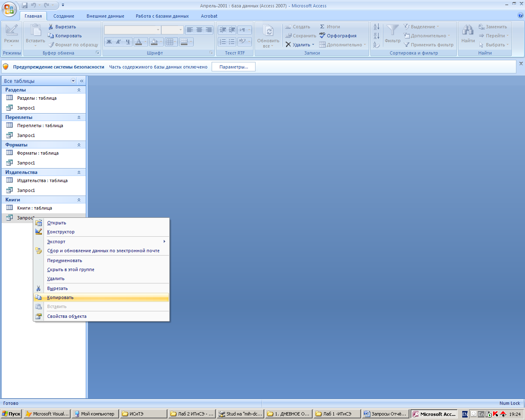Click the Шрифт group dialog launcher
Viewport: 525px width, 420px height.
pyautogui.click(x=211, y=53)
